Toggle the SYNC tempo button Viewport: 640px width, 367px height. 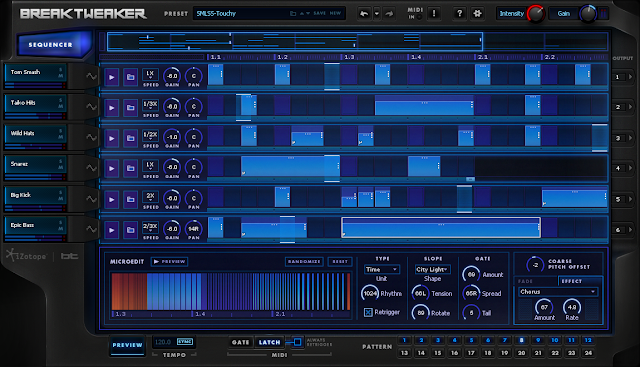click(185, 342)
